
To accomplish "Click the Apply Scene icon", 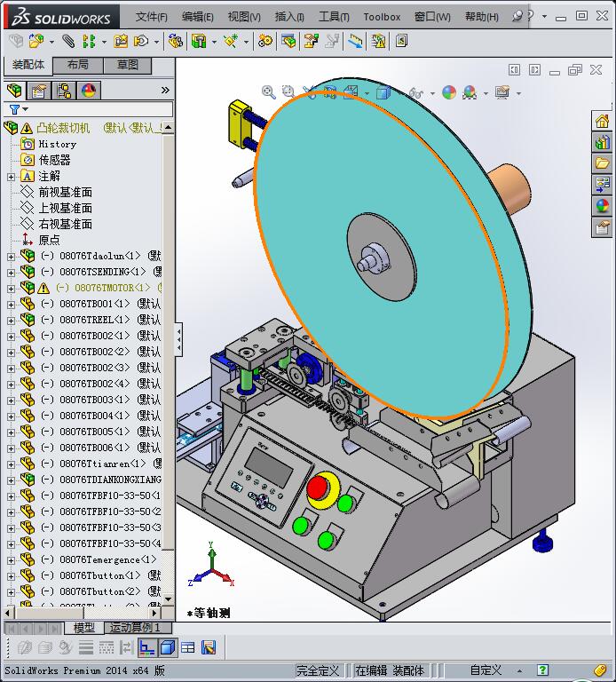I will tap(470, 92).
